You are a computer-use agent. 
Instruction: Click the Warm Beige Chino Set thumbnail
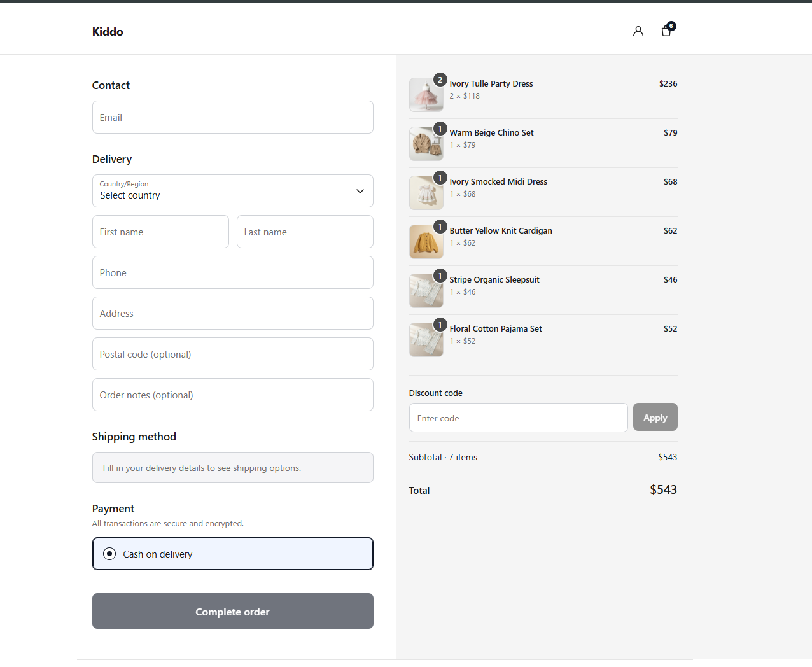(x=426, y=144)
